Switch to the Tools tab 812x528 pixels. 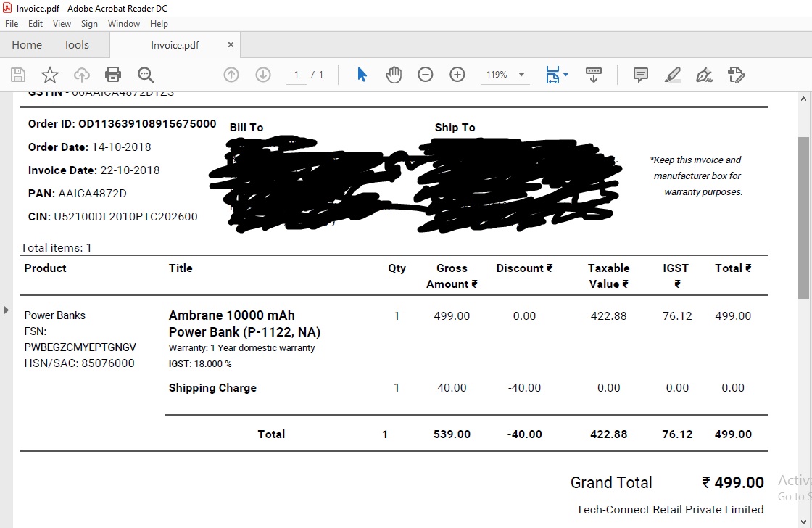pos(76,45)
